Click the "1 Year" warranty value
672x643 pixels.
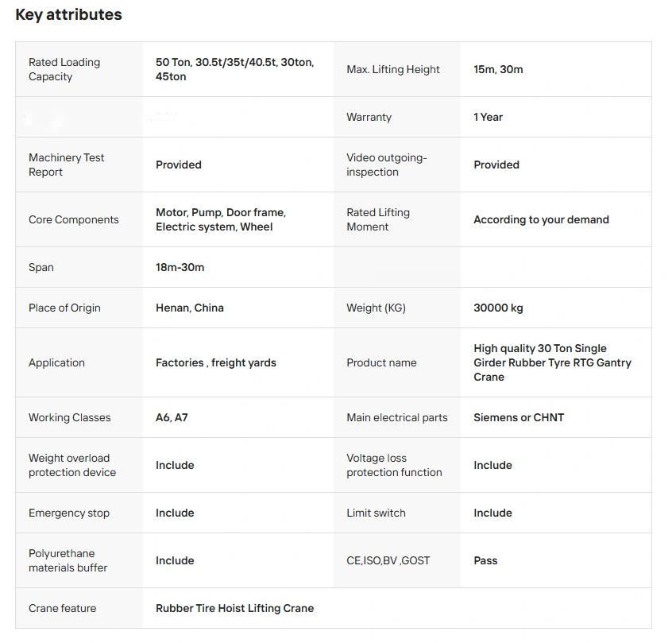point(488,117)
